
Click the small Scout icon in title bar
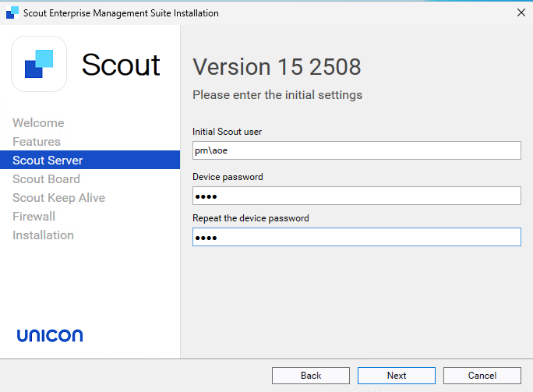point(12,13)
